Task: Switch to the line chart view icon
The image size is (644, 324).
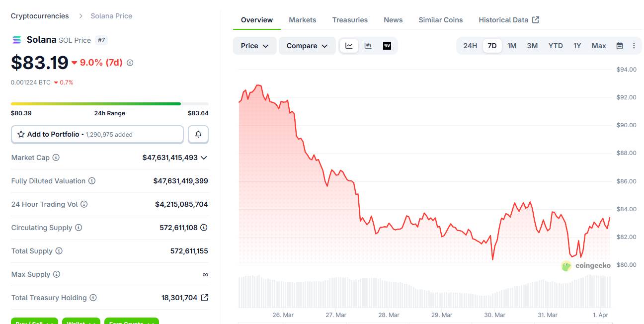Action: (349, 46)
